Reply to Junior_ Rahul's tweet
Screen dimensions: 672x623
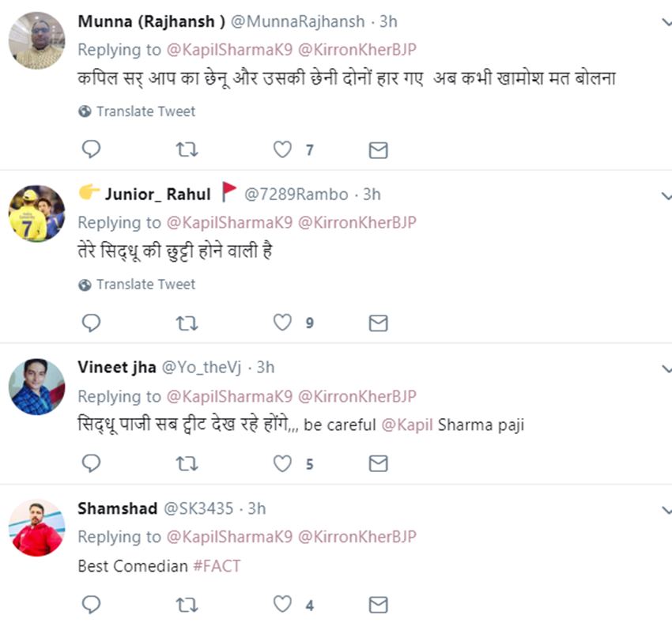pyautogui.click(x=92, y=323)
